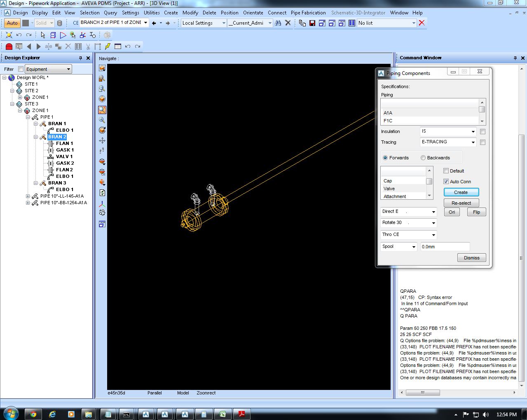
Task: Click the table grid icon in third toolbar row
Action: click(x=118, y=47)
